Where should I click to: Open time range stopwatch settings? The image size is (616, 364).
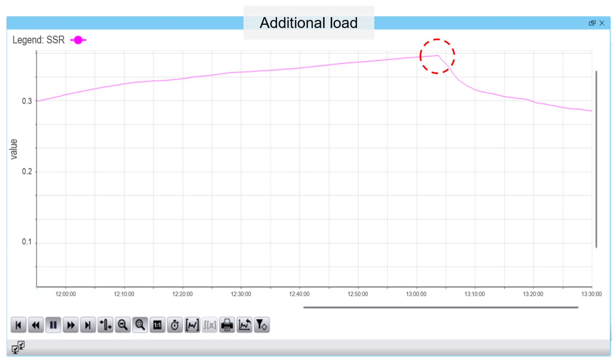pos(175,325)
